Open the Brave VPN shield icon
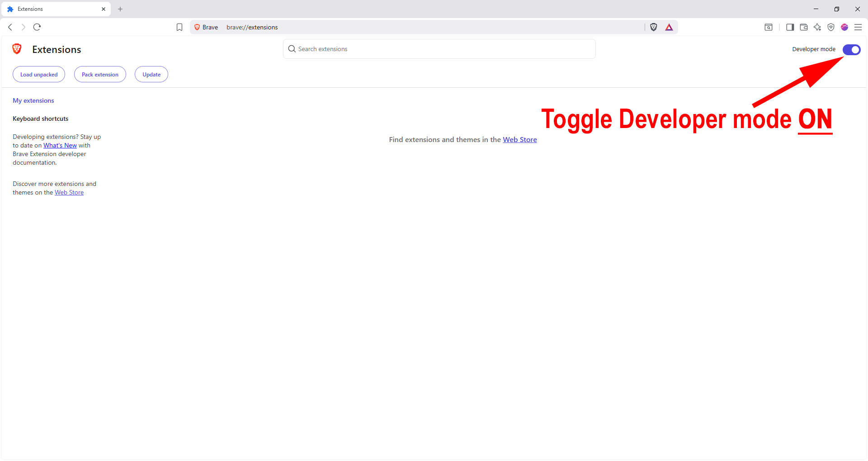 pos(830,27)
